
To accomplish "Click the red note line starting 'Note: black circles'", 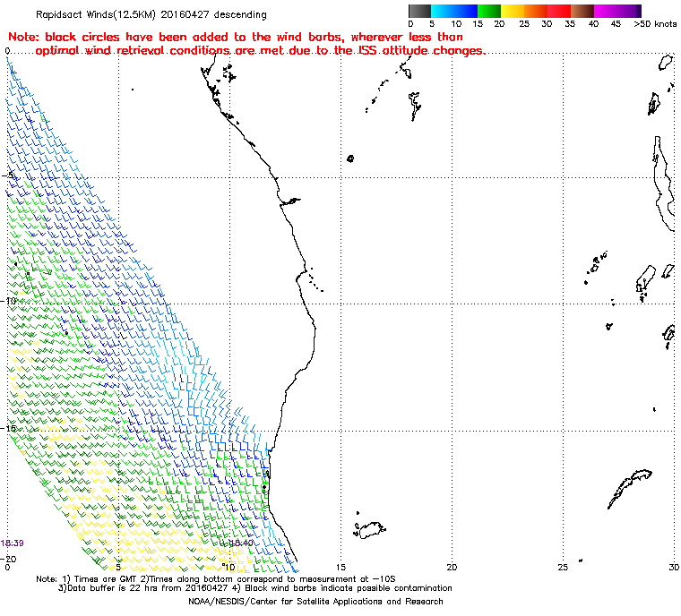I will [x=236, y=37].
